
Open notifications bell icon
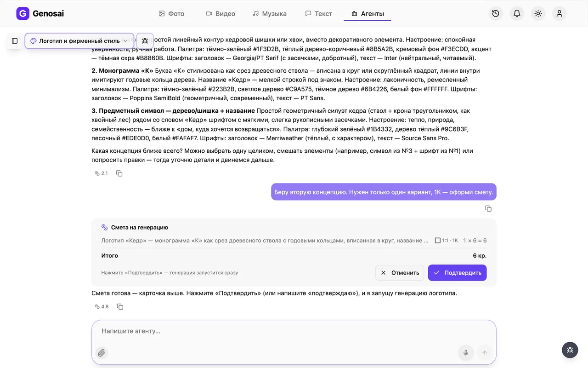coord(517,14)
